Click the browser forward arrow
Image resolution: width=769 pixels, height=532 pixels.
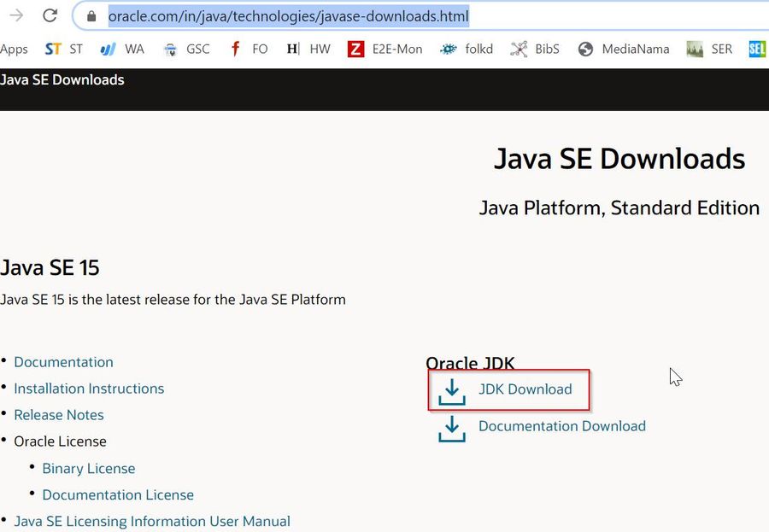pos(16,15)
